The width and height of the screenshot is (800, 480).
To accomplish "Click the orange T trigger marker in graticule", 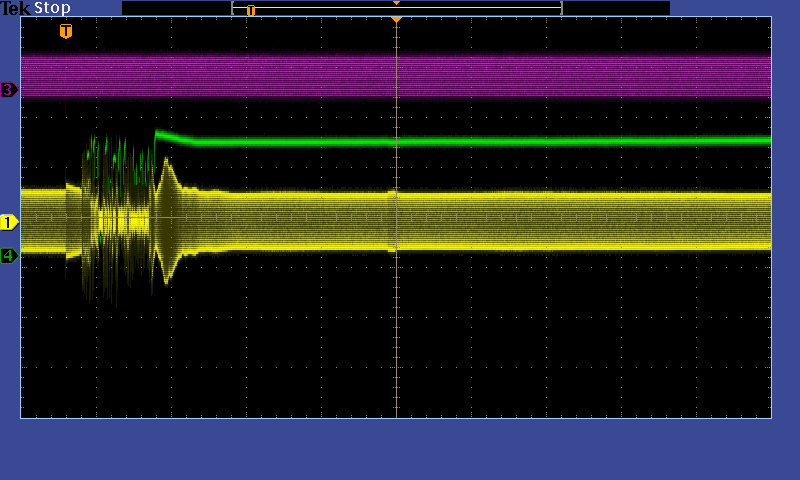I will (x=66, y=31).
